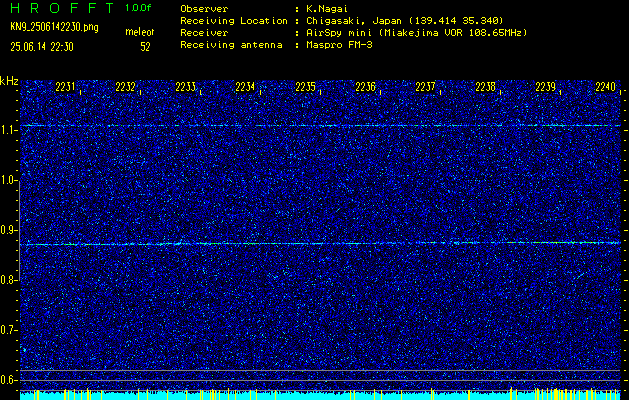Viewport: 629px width, 400px height.
Task: Click the carrier signal line near 0.87 kHz
Action: 320,244
